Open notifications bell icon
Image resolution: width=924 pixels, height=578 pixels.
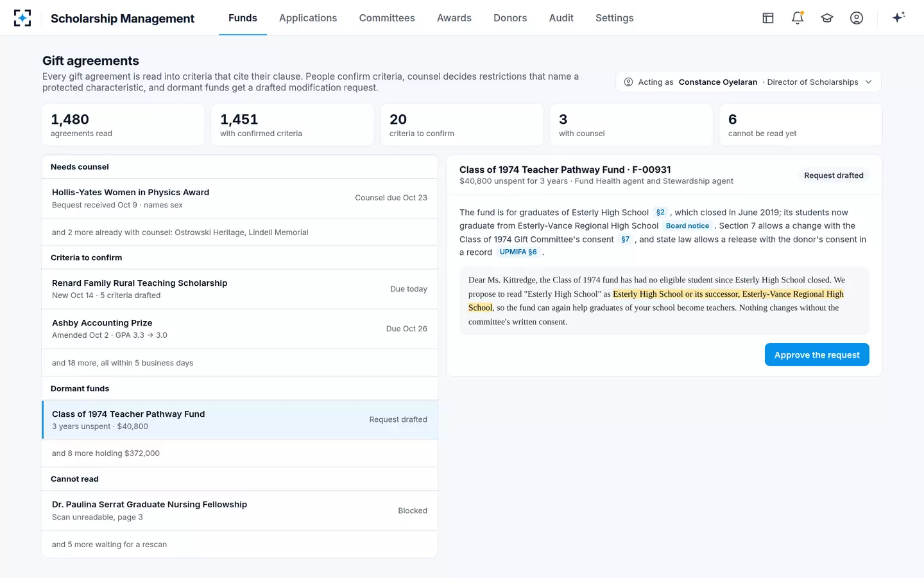click(x=798, y=18)
